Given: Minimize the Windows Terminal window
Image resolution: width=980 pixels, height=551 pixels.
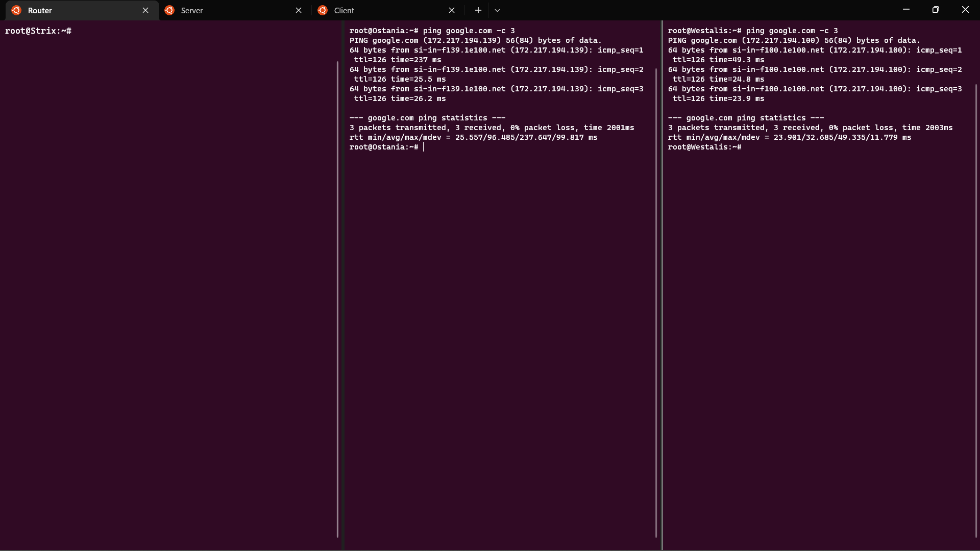Looking at the screenshot, I should [x=906, y=9].
